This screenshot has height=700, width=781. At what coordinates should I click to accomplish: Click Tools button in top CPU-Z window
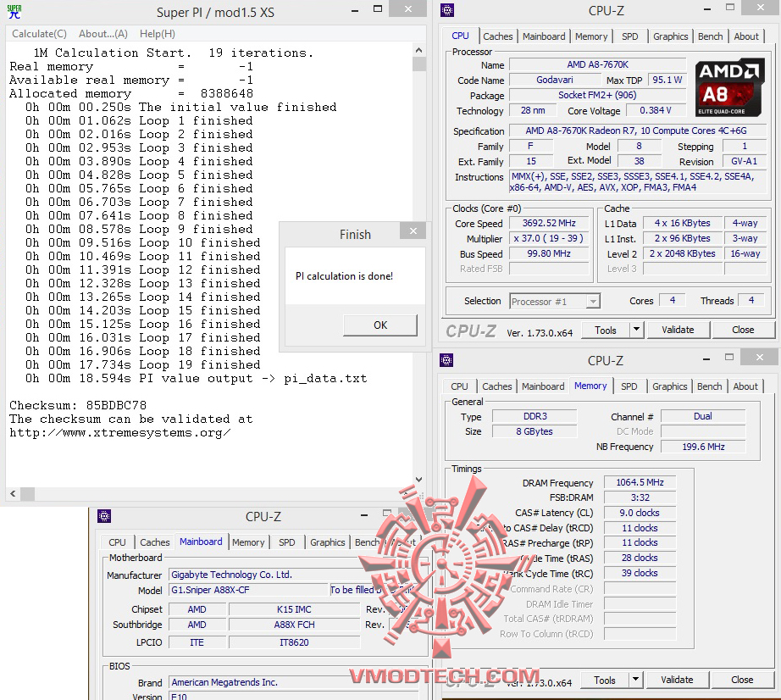[605, 331]
